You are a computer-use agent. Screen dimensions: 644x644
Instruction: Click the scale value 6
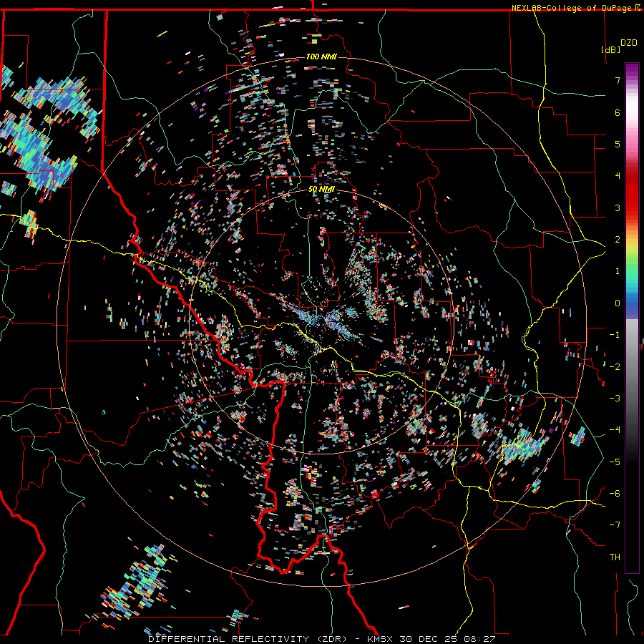point(618,112)
